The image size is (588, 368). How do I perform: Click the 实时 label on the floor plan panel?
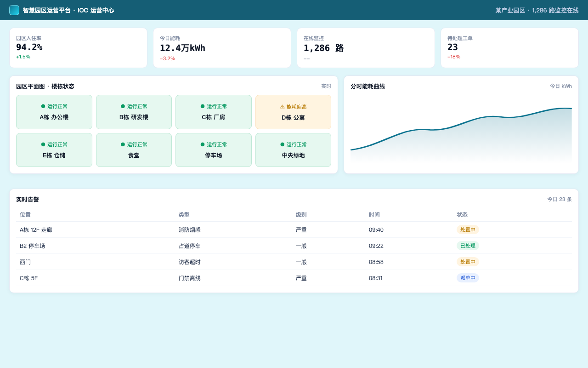point(326,86)
